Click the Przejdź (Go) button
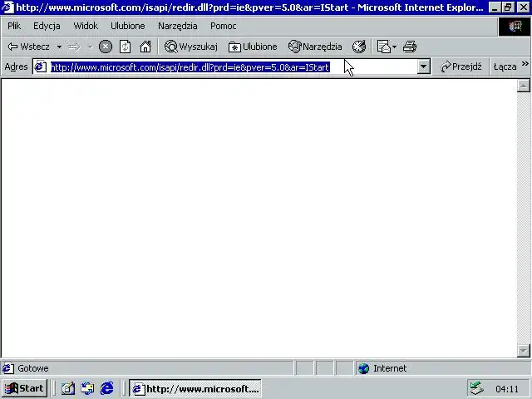532x399 pixels. coord(461,66)
